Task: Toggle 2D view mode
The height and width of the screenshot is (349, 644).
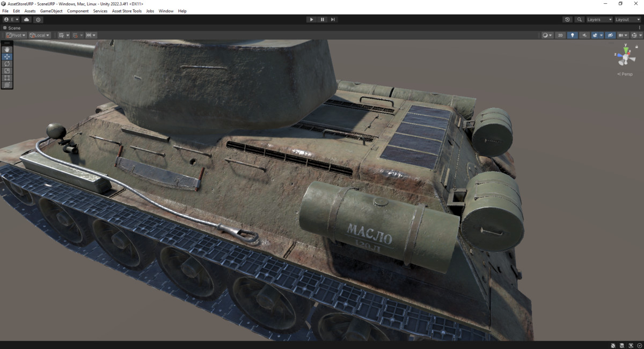Action: tap(560, 35)
